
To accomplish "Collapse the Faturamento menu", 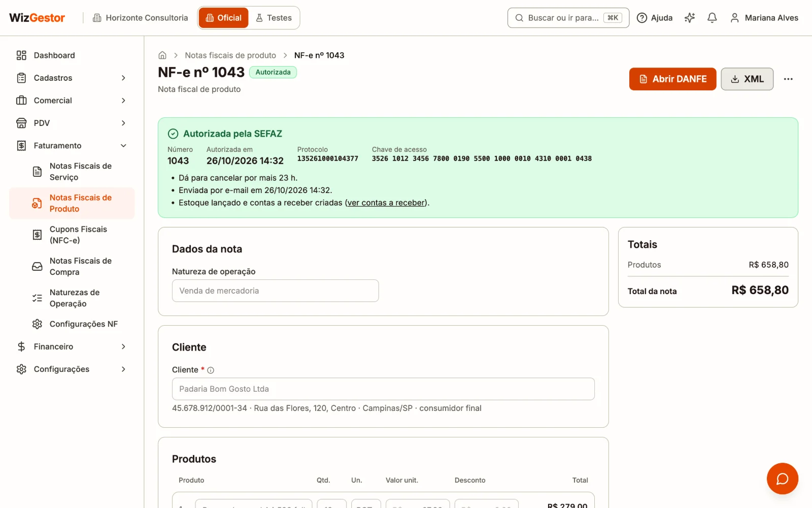I will point(72,146).
